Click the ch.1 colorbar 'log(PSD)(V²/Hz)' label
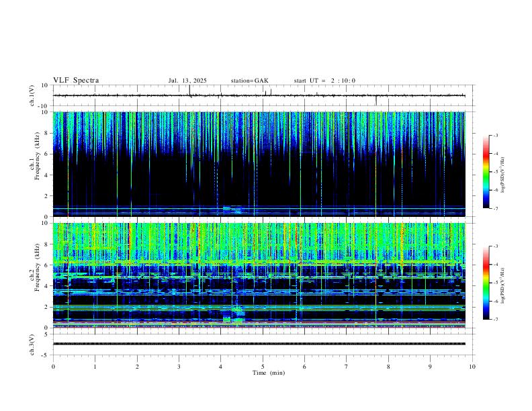This screenshot has width=532, height=411. tap(503, 175)
